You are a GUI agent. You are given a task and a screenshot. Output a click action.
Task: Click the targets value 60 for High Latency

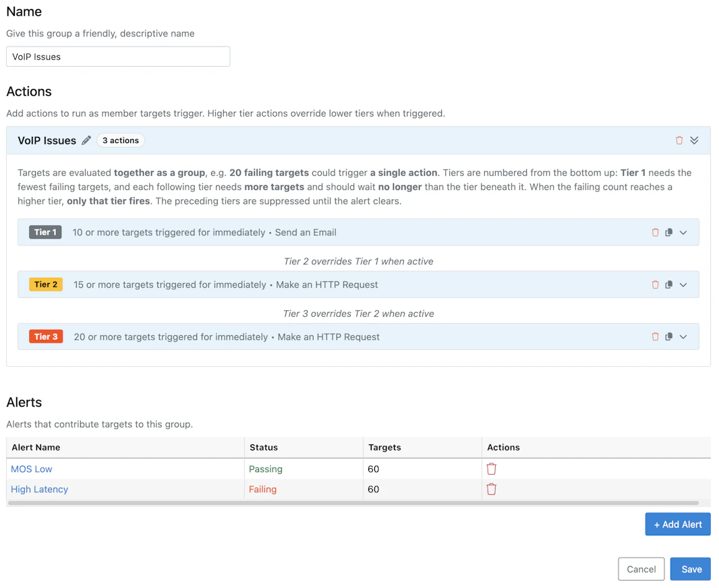(x=373, y=489)
